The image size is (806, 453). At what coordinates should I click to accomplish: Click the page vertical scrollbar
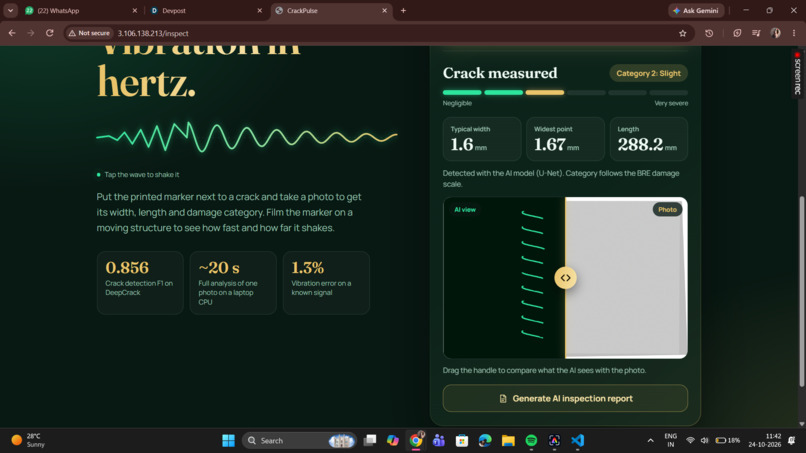click(801, 291)
